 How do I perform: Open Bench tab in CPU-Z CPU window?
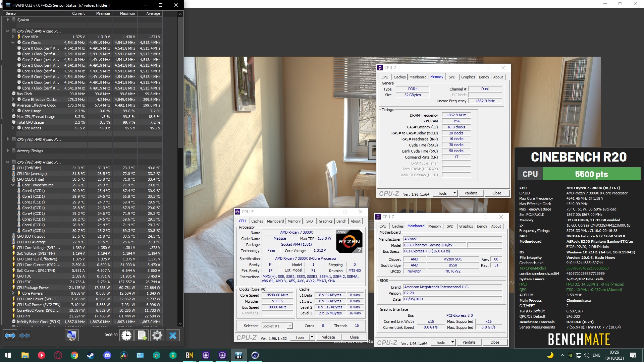pyautogui.click(x=341, y=221)
